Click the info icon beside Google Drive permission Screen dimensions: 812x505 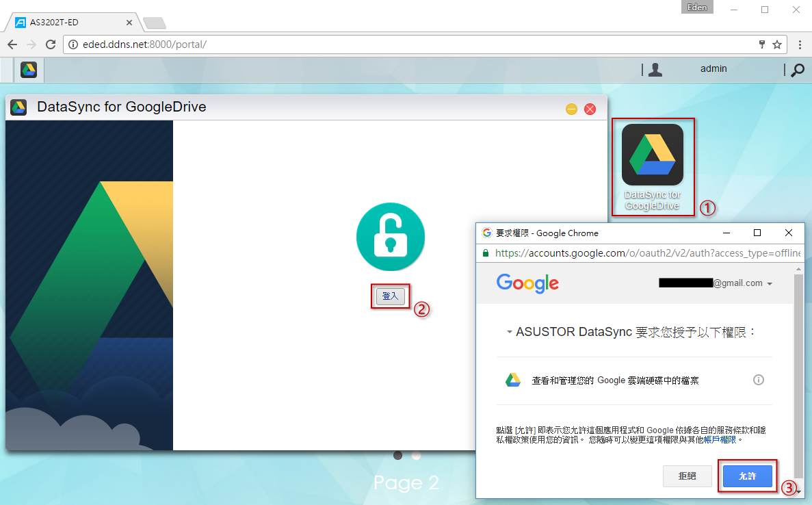pos(758,380)
